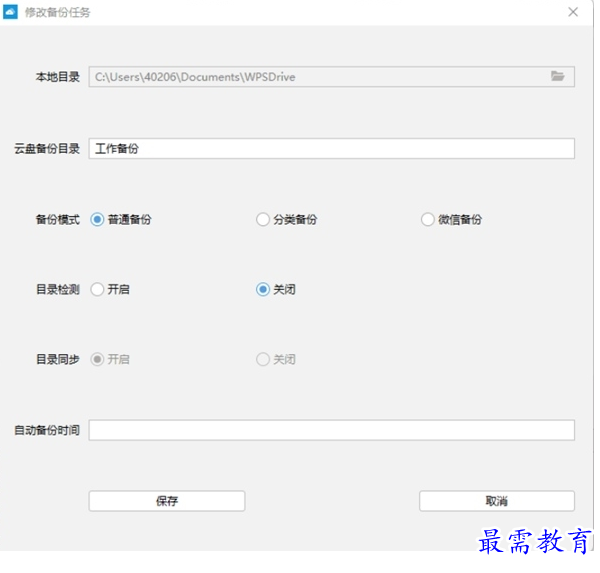Select 微信备份 backup mode
Image resolution: width=600 pixels, height=573 pixels.
tap(452, 220)
